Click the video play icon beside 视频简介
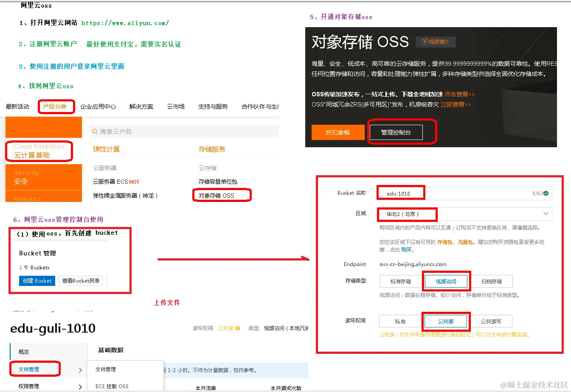Viewport: 571px width, 392px height. click(425, 42)
